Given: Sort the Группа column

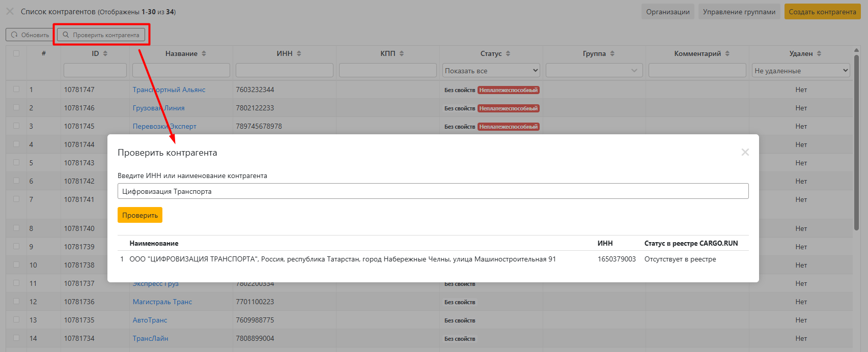Looking at the screenshot, I should pyautogui.click(x=612, y=53).
